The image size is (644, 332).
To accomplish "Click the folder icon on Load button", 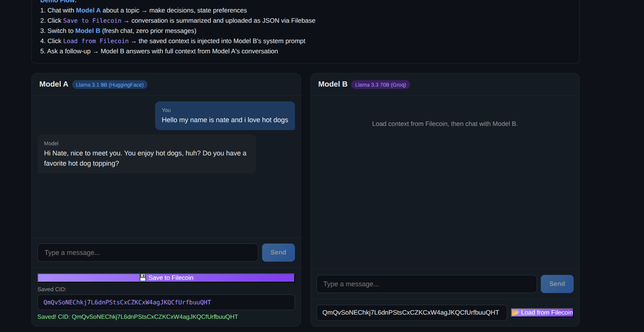I will click(515, 312).
